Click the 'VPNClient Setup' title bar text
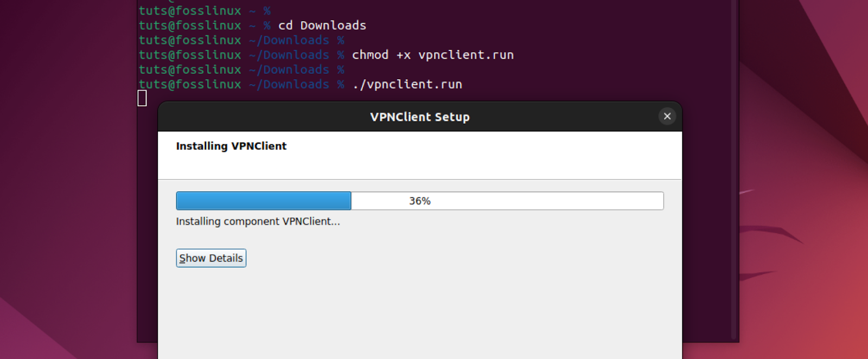Viewport: 868px width, 359px height. click(x=420, y=117)
